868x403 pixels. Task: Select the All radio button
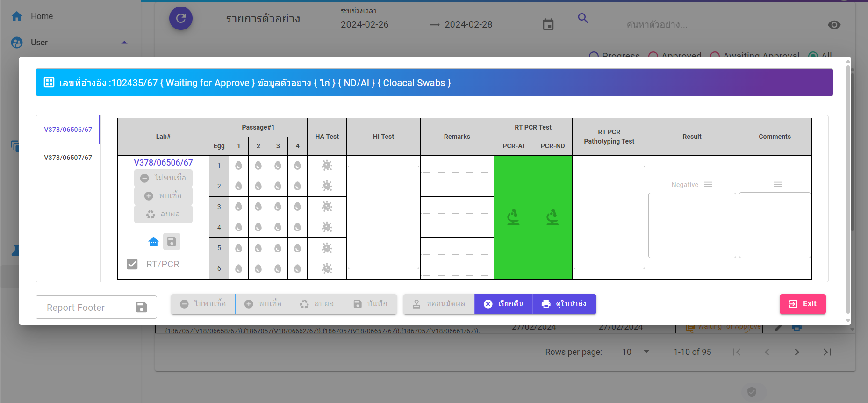(x=813, y=56)
